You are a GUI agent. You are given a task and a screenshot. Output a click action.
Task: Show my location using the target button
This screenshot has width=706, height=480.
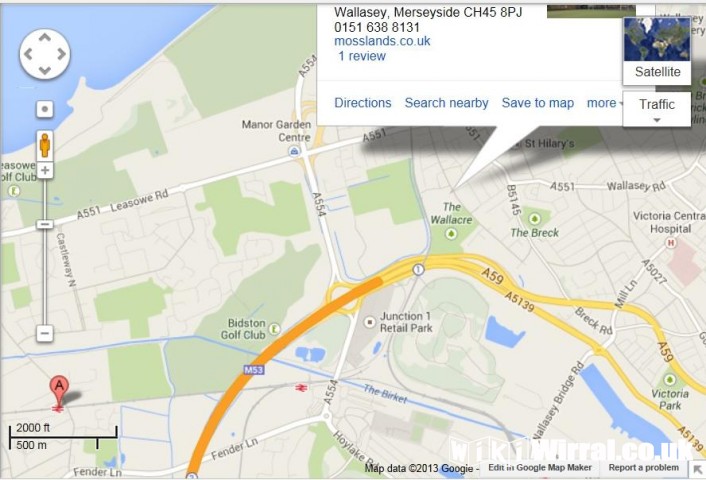point(45,109)
